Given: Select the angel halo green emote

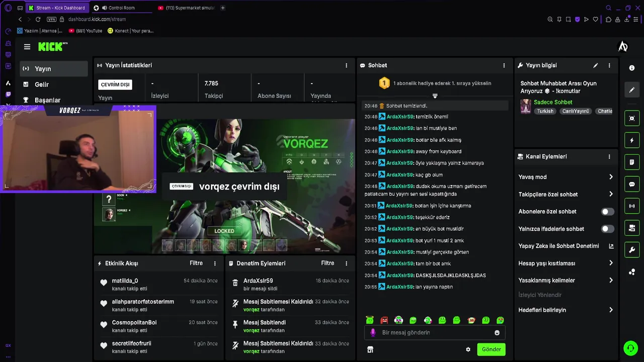Looking at the screenshot, I should click(x=370, y=320).
